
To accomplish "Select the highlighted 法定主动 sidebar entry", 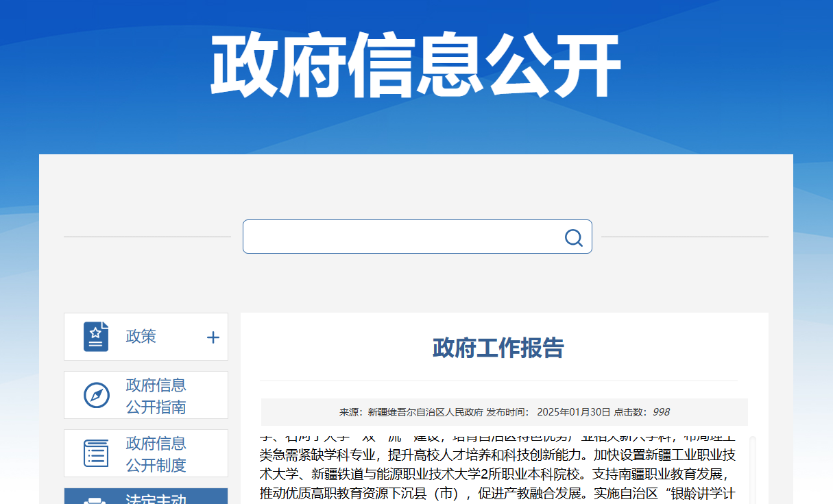I will (156, 499).
